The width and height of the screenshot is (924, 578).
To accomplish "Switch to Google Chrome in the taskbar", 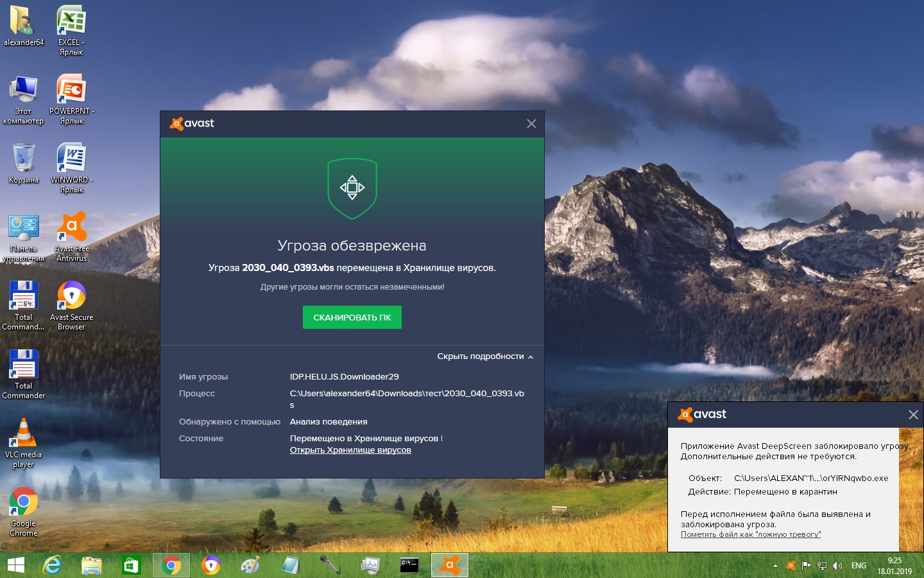I will (171, 565).
